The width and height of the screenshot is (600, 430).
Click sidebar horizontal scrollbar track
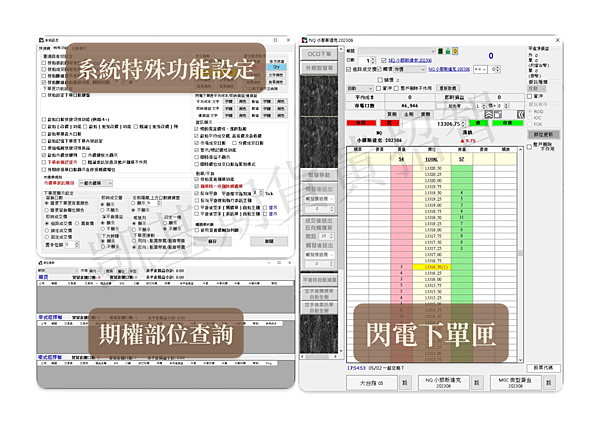tap(319, 356)
